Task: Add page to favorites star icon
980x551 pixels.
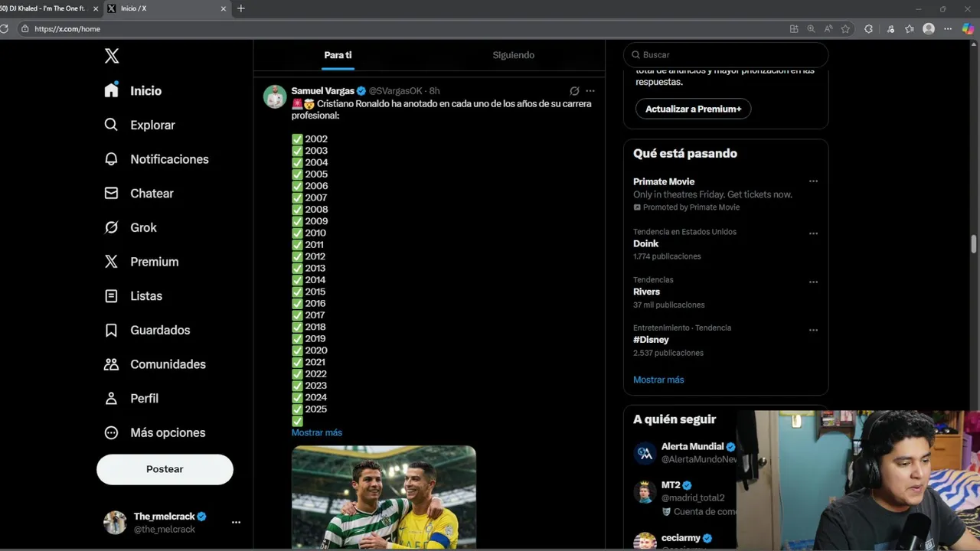Action: pos(845,29)
